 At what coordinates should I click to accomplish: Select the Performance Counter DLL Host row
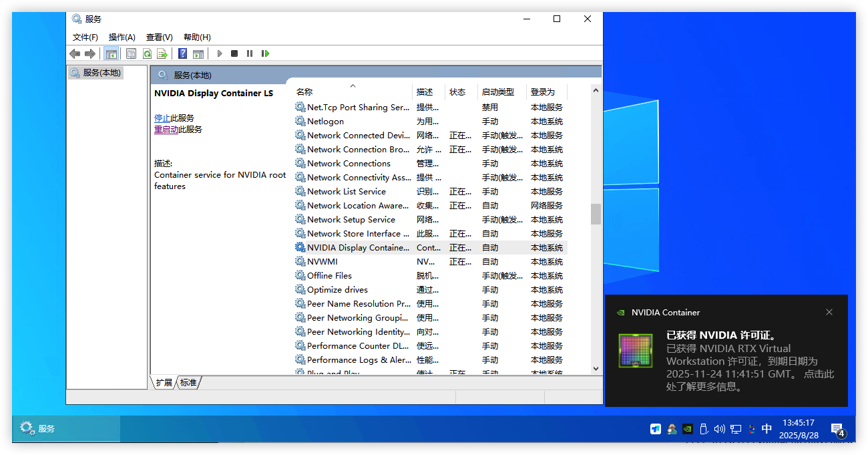tap(431, 345)
